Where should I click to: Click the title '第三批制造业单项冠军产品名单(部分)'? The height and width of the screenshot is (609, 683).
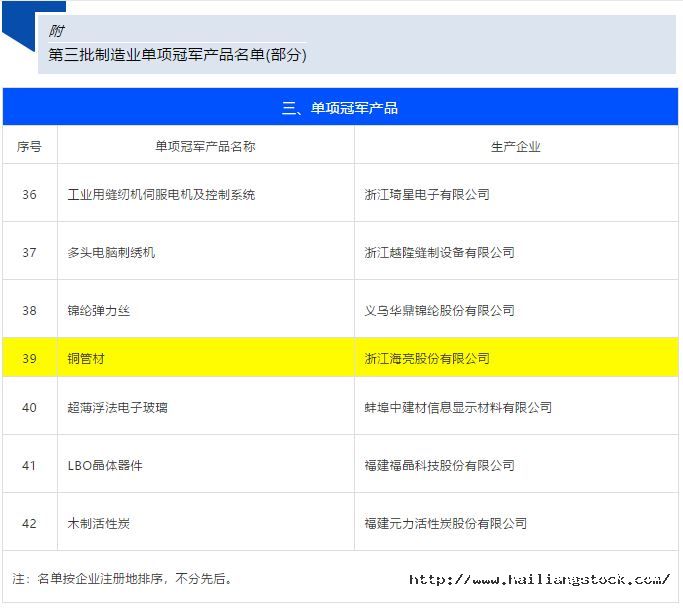(x=177, y=55)
